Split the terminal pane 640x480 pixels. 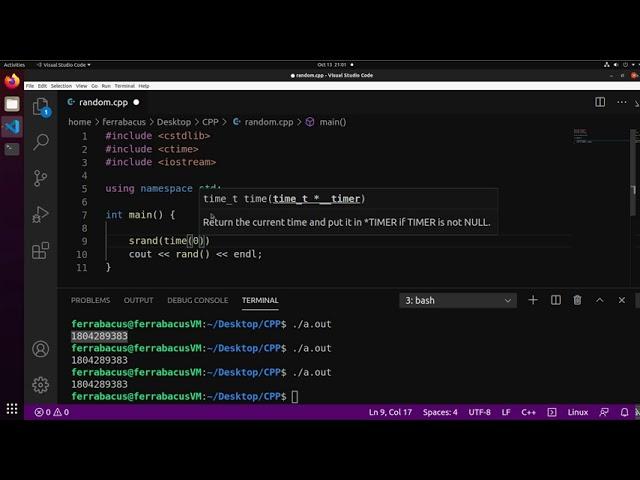(x=556, y=300)
